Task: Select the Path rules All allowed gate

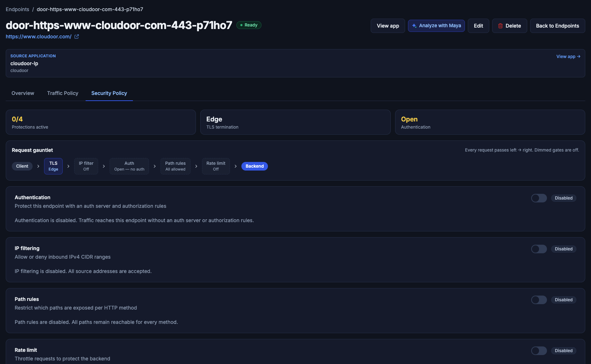Action: (176, 166)
